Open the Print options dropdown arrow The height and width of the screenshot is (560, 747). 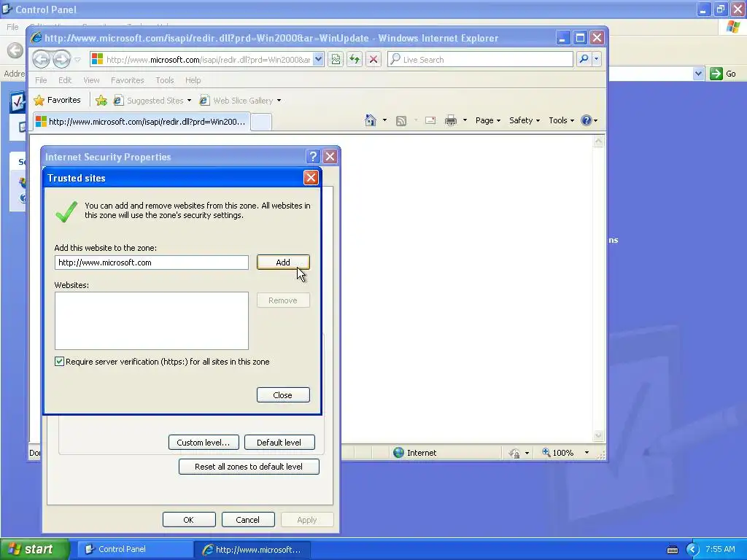[x=465, y=120]
